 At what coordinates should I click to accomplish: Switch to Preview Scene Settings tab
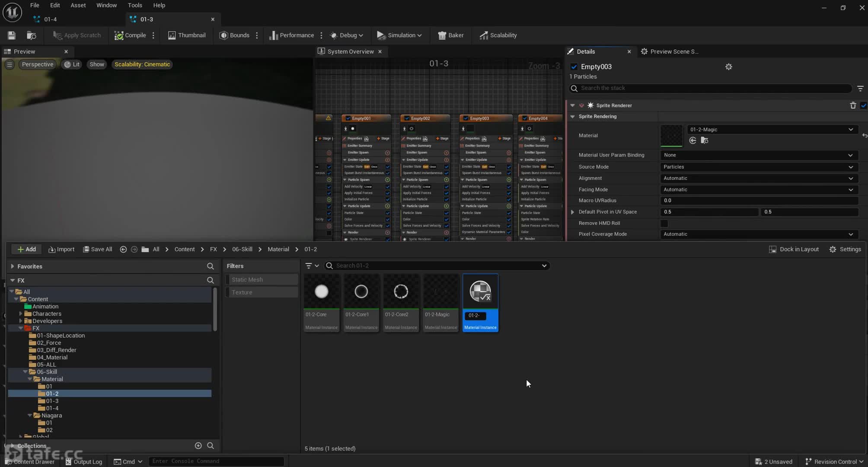(x=670, y=51)
